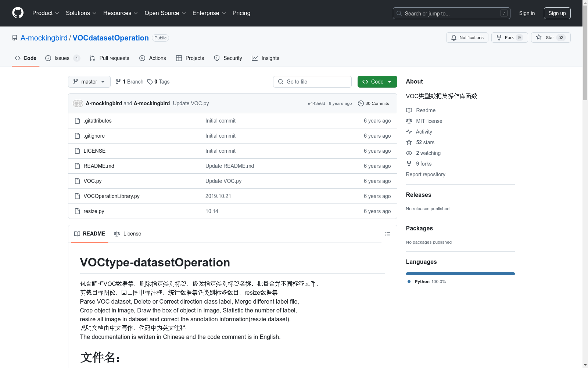Click file icon of resize.py row
The width and height of the screenshot is (588, 368).
click(77, 211)
